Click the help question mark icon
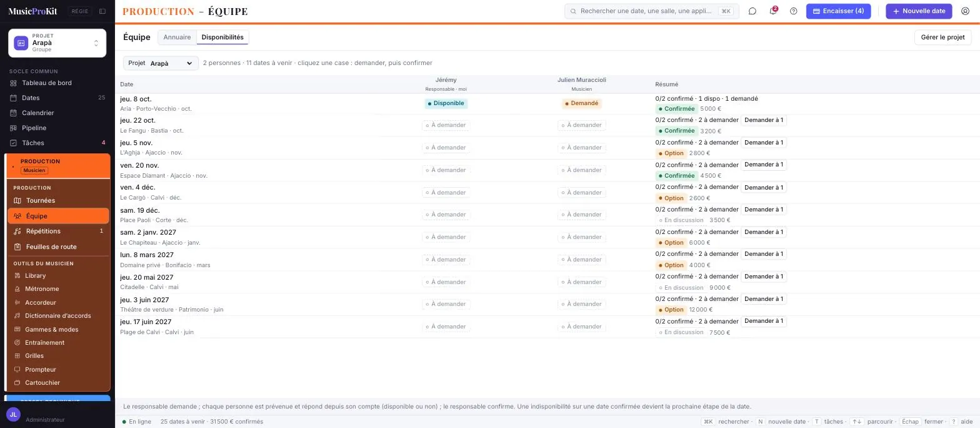 pos(794,11)
